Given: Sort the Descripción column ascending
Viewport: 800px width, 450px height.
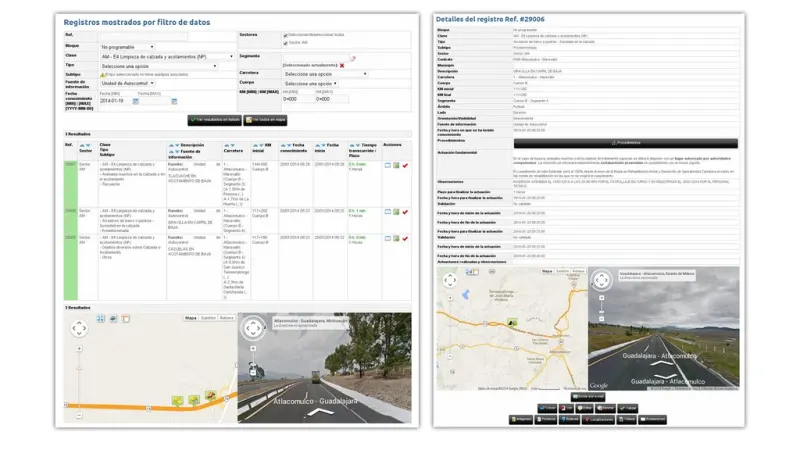Looking at the screenshot, I should coord(171,145).
